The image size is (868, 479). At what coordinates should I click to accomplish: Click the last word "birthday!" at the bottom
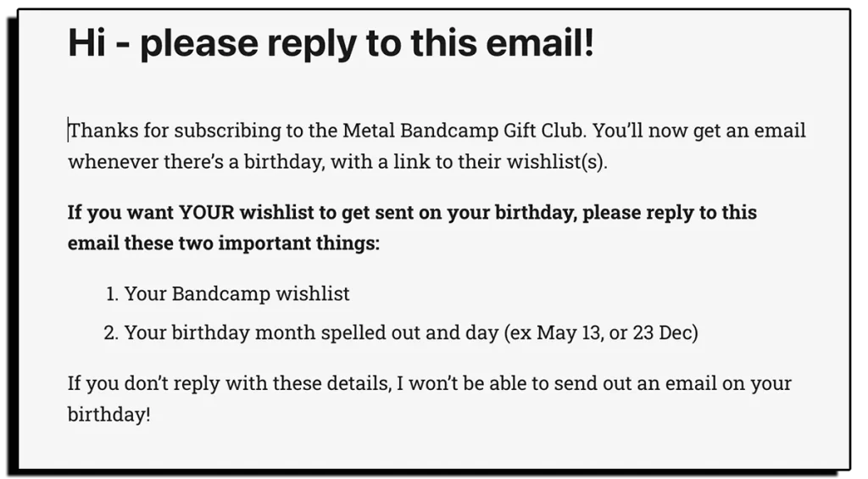coord(108,416)
